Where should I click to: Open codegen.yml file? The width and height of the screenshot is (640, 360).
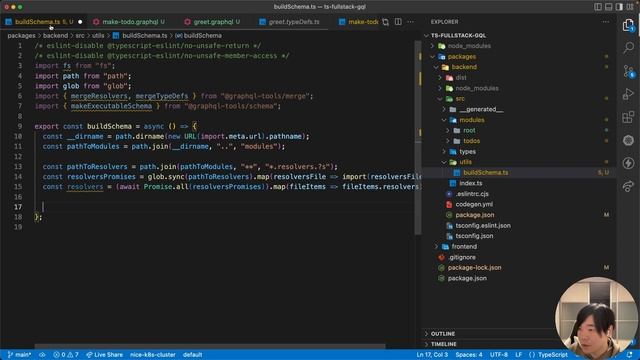coord(473,204)
